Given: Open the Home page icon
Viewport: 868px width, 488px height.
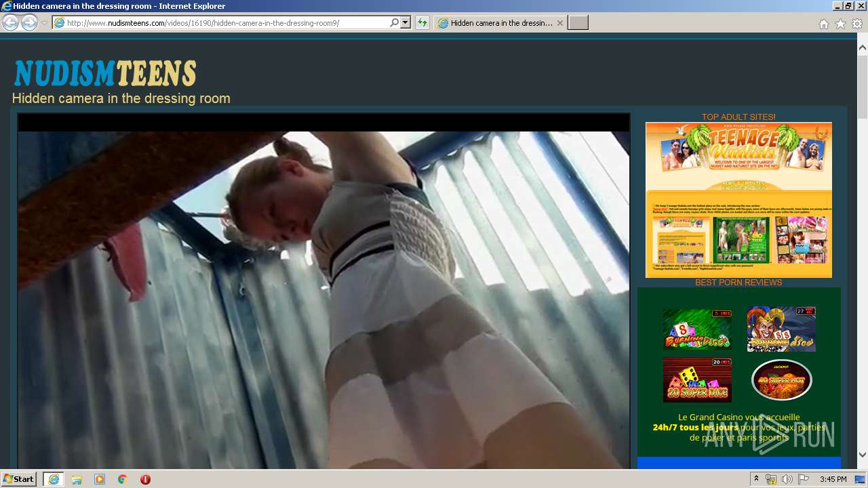Looking at the screenshot, I should (x=823, y=24).
